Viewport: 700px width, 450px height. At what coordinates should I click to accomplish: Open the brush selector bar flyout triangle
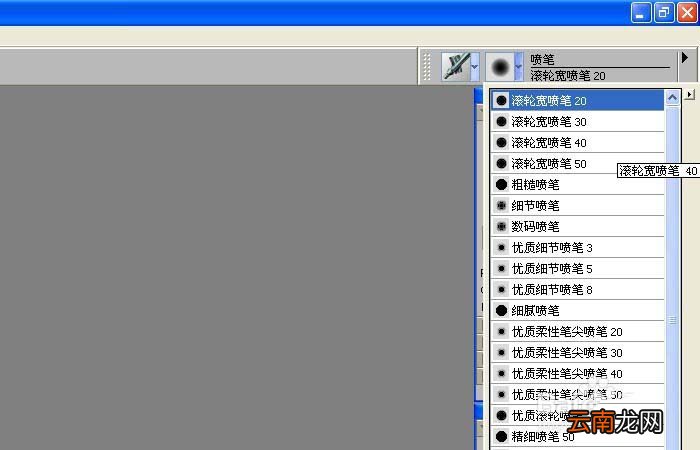pyautogui.click(x=685, y=57)
